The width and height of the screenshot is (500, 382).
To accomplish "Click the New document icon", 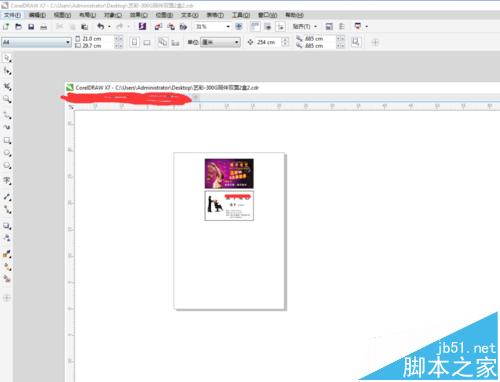I will [6, 27].
